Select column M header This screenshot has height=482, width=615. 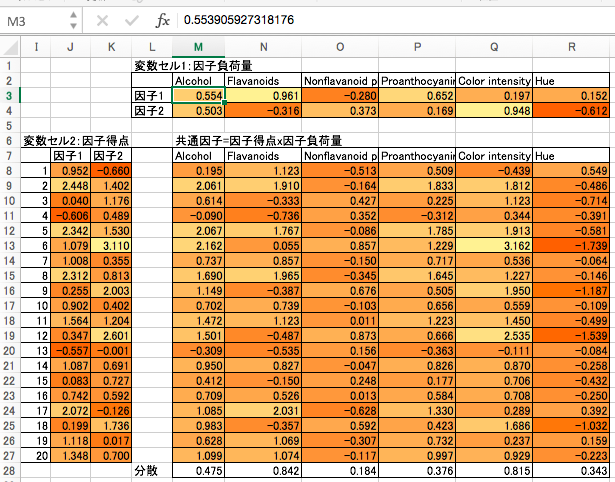(198, 47)
